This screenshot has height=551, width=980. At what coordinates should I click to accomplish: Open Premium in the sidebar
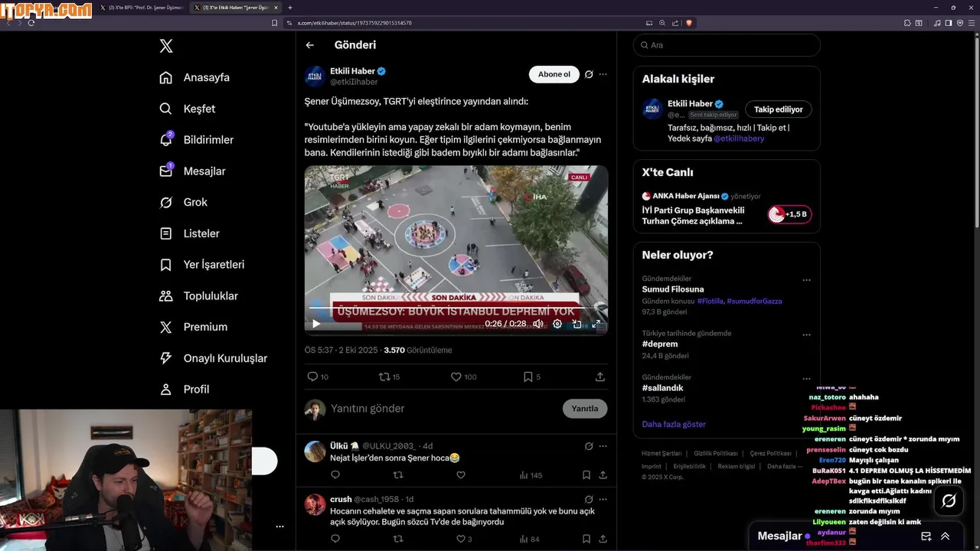point(193,327)
